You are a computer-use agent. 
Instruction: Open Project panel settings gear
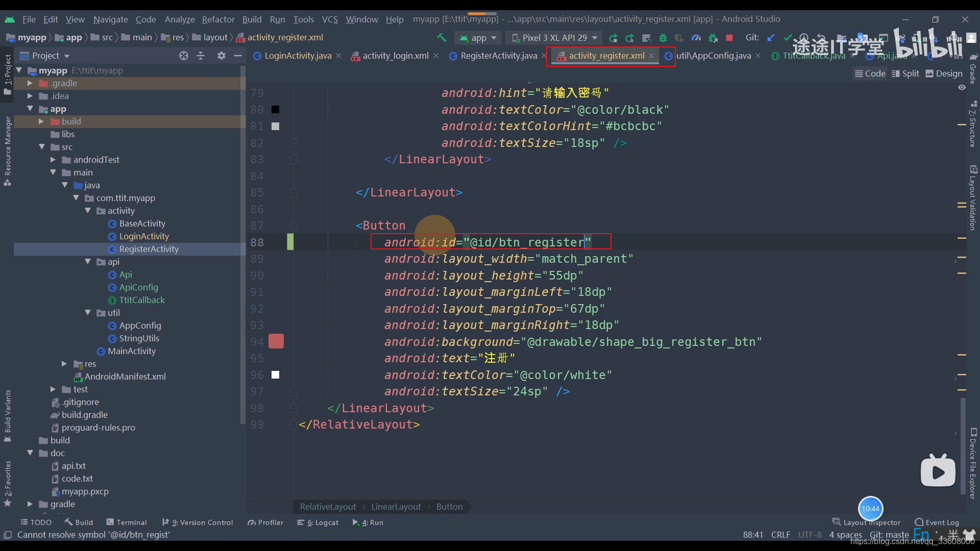click(221, 56)
